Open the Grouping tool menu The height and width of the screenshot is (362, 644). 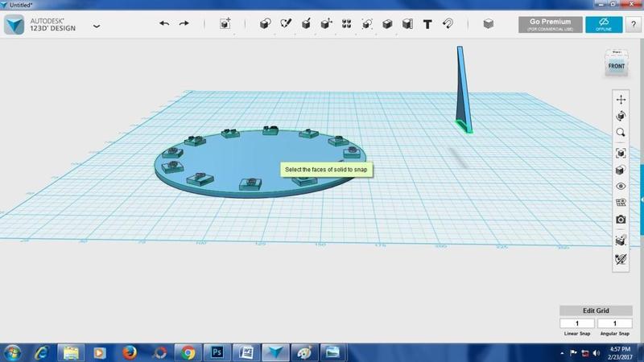(x=367, y=24)
